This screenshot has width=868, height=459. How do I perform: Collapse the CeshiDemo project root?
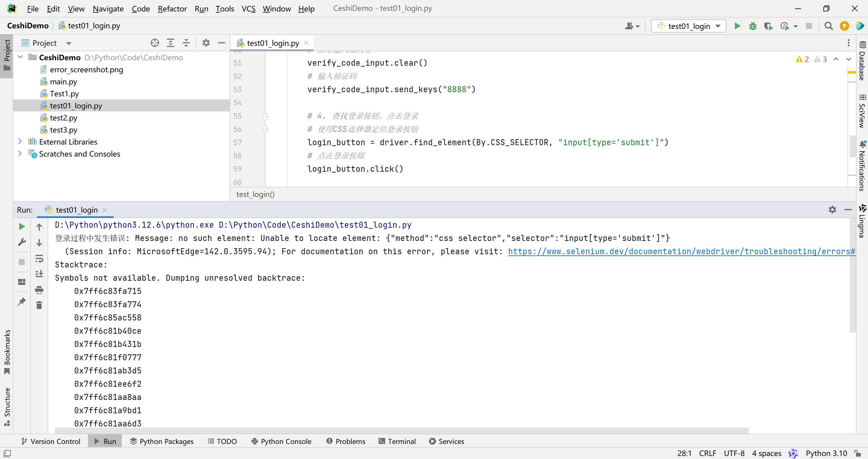point(20,57)
